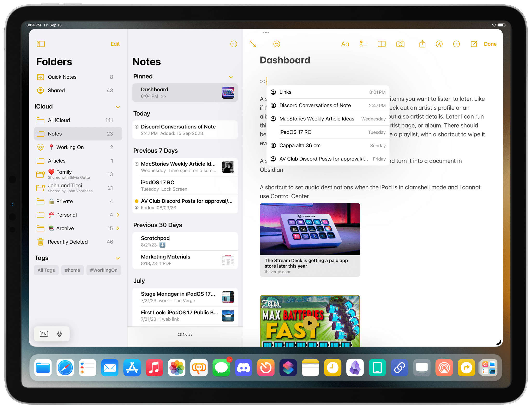Screen dimensions: 532x409
Task: Select the pinned Dashboard note
Action: pos(185,93)
